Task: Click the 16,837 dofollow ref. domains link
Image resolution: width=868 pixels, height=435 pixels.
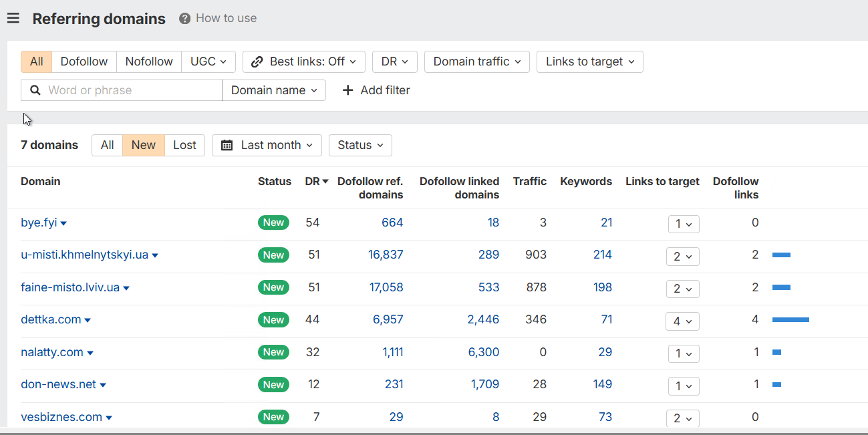Action: [x=386, y=255]
